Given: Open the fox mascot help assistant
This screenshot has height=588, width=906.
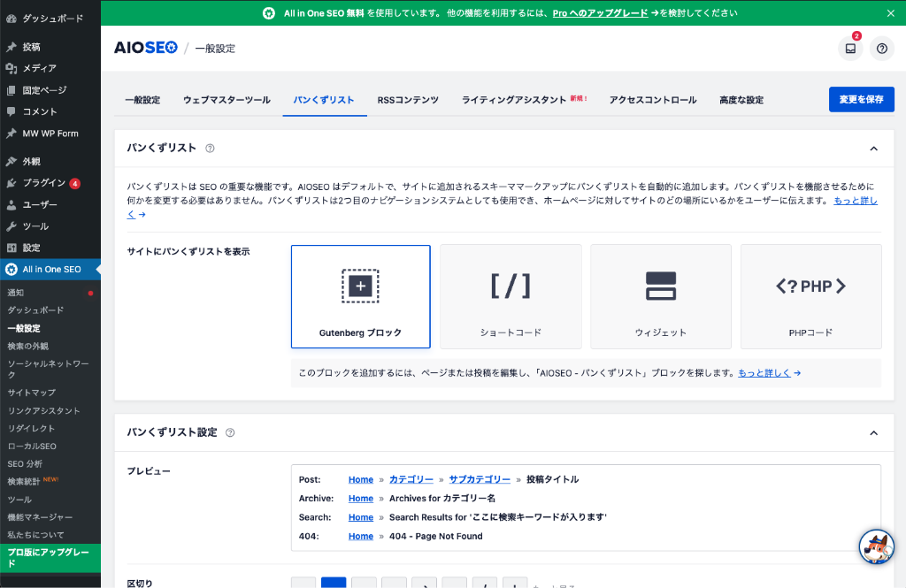Looking at the screenshot, I should [x=877, y=546].
